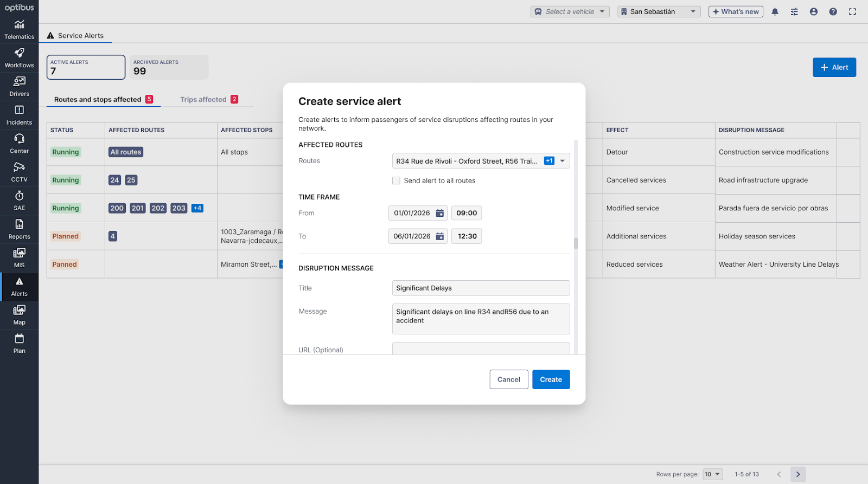Open Select a vehicle dropdown
This screenshot has height=484, width=868.
pos(570,11)
